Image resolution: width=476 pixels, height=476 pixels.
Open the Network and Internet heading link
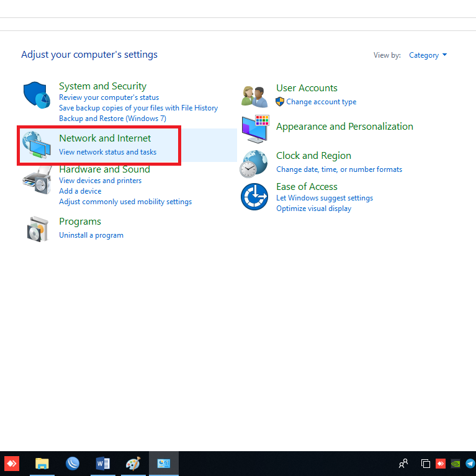(x=105, y=138)
